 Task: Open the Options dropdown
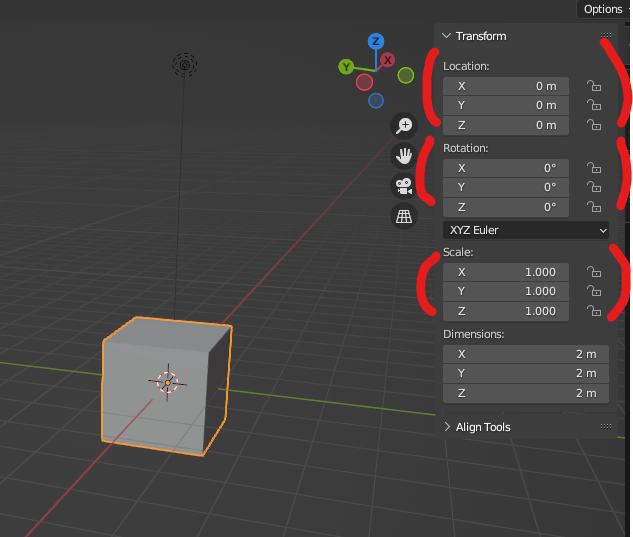[x=604, y=9]
